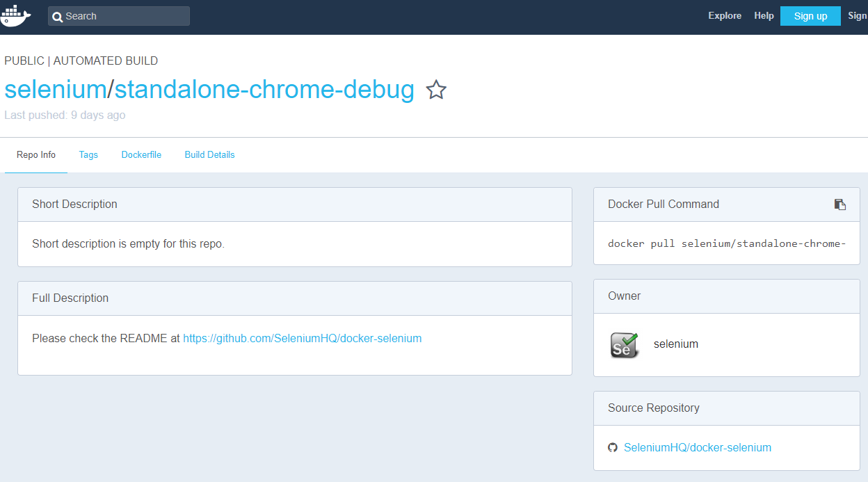Image resolution: width=868 pixels, height=482 pixels.
Task: Copy the Docker pull command
Action: [x=840, y=204]
